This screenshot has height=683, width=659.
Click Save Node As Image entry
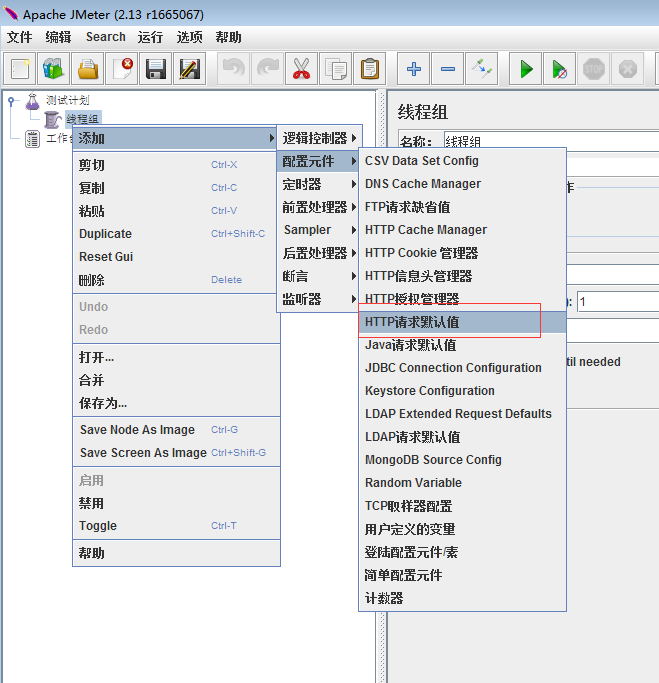(137, 430)
